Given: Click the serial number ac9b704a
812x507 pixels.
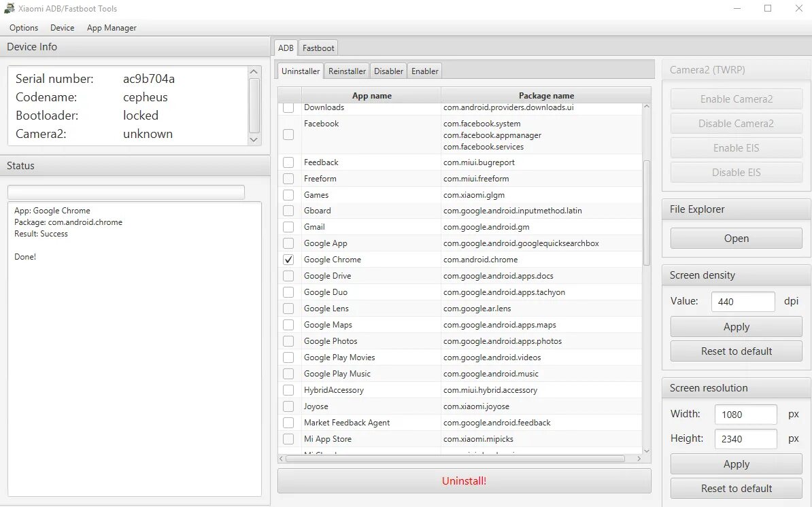Looking at the screenshot, I should click(149, 79).
